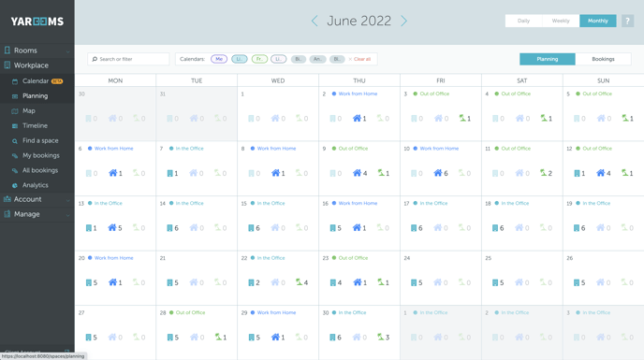Open Timeline in sidebar
This screenshot has width=644, height=360.
(x=37, y=125)
